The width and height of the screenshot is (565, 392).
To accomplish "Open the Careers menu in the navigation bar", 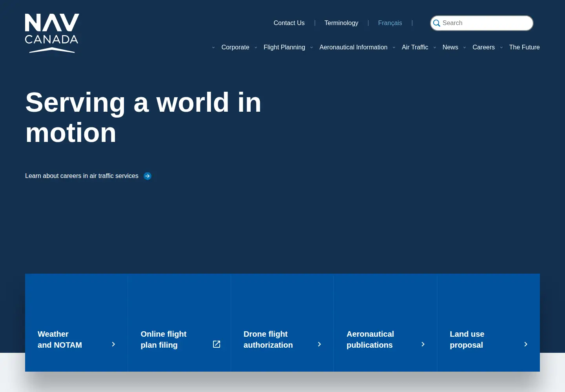I will pos(484,47).
